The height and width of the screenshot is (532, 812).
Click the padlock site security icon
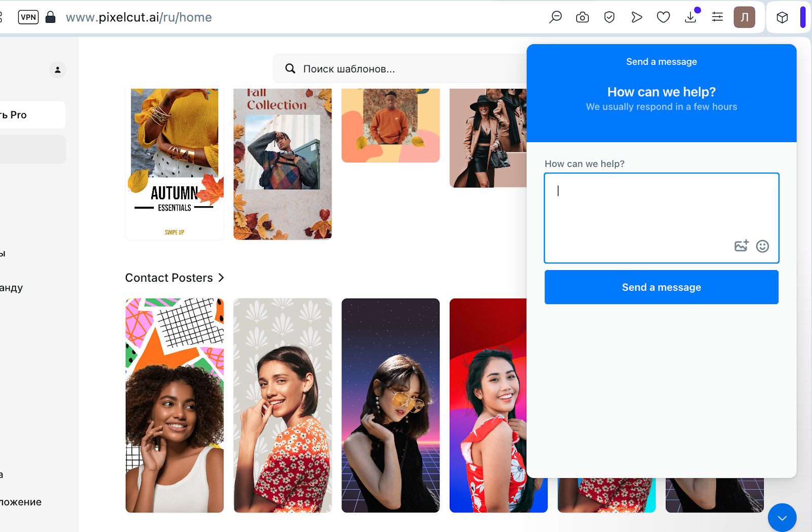50,17
